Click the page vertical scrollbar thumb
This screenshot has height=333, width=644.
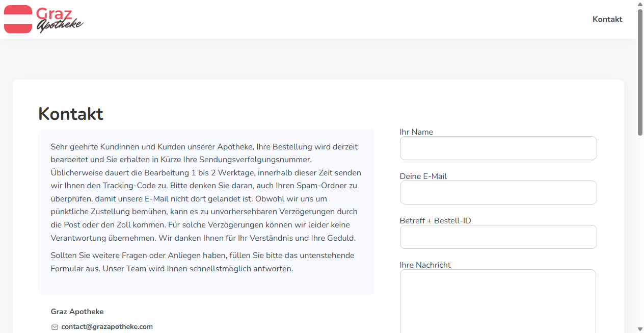click(640, 71)
